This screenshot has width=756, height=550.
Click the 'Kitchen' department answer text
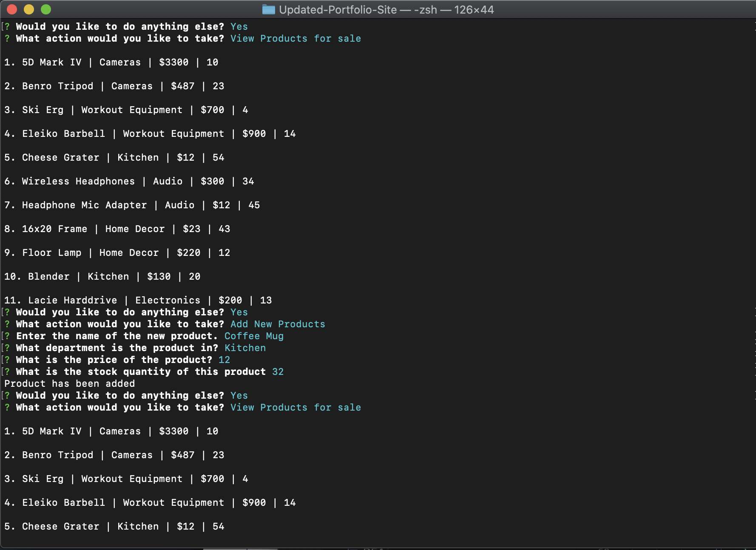point(245,348)
